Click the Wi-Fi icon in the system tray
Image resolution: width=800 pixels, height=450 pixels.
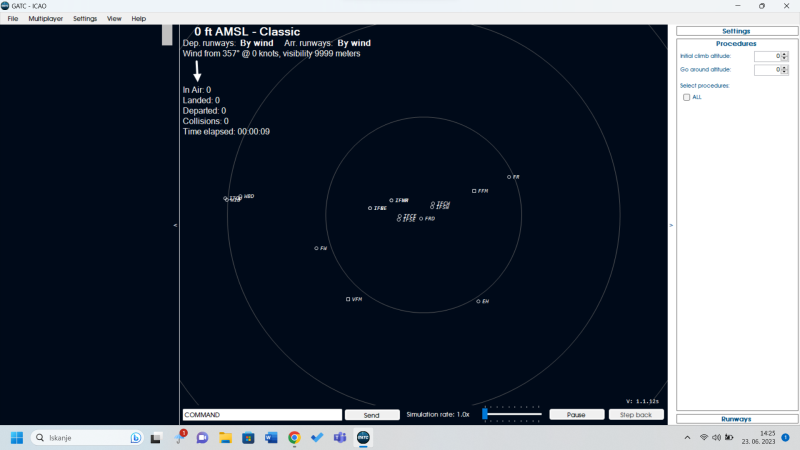(704, 437)
